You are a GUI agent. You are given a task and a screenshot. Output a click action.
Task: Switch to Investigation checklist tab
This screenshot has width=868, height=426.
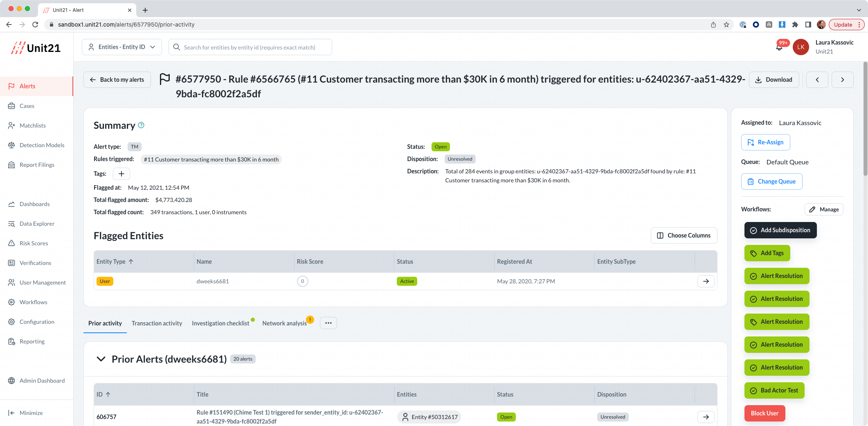(220, 323)
